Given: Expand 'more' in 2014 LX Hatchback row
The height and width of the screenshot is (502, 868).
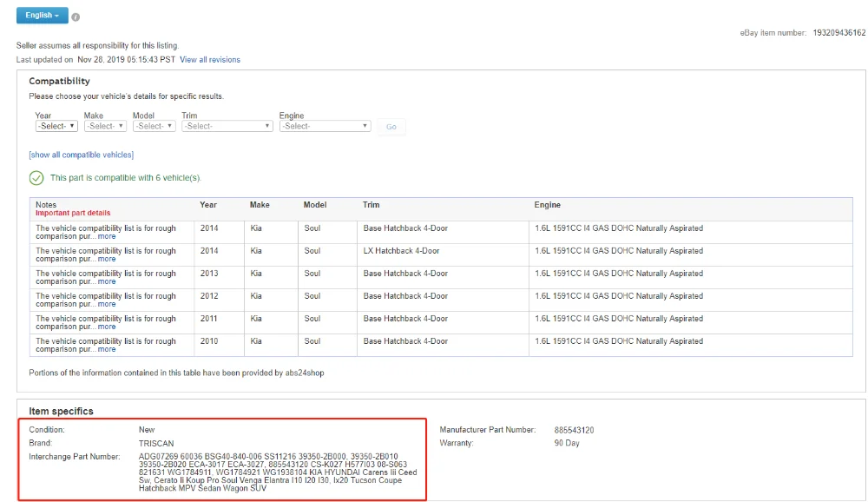Looking at the screenshot, I should point(107,260).
